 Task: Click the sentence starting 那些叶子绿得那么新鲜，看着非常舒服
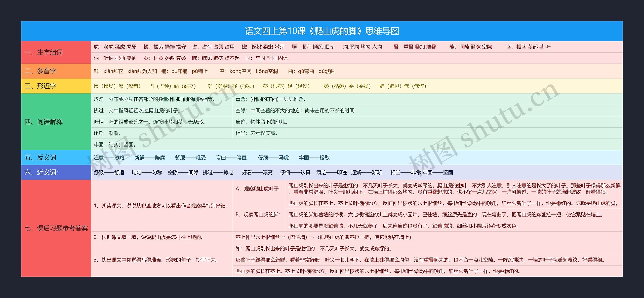[428, 260]
